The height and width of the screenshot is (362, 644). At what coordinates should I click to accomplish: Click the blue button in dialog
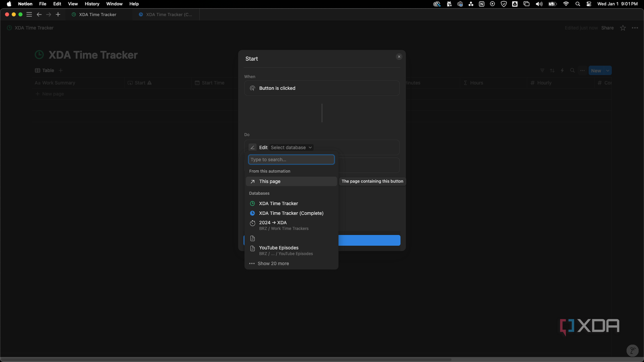click(x=369, y=240)
